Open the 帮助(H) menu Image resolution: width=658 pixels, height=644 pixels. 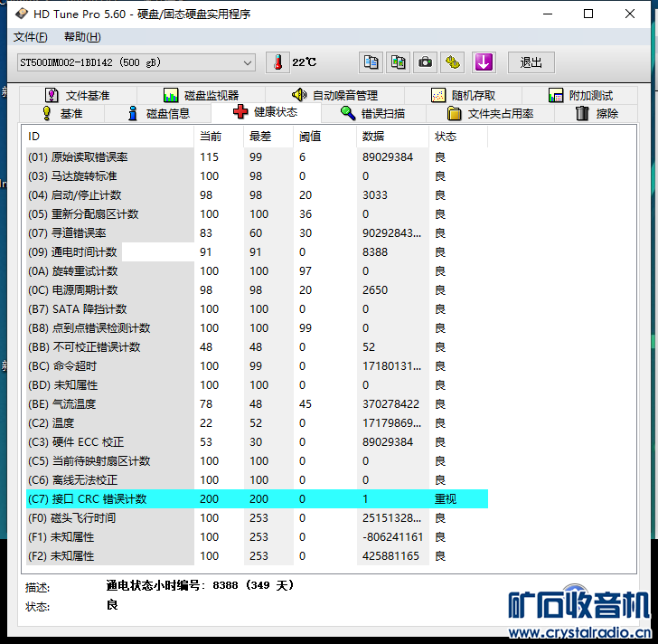82,37
